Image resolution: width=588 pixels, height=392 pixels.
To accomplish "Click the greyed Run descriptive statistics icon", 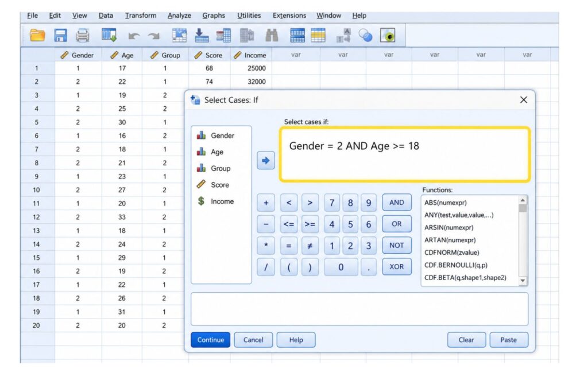I will pos(247,36).
